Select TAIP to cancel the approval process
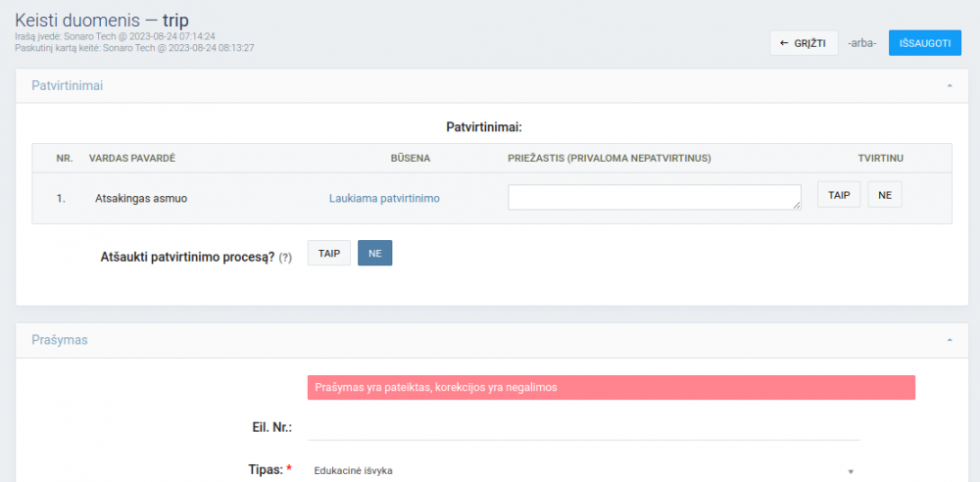The image size is (980, 482). (x=328, y=253)
